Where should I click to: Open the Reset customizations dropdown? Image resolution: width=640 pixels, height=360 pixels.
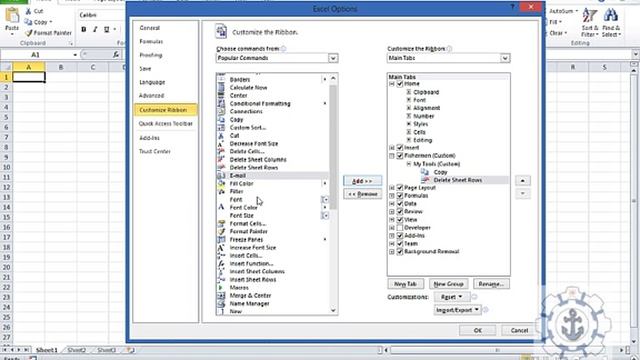coord(452,297)
